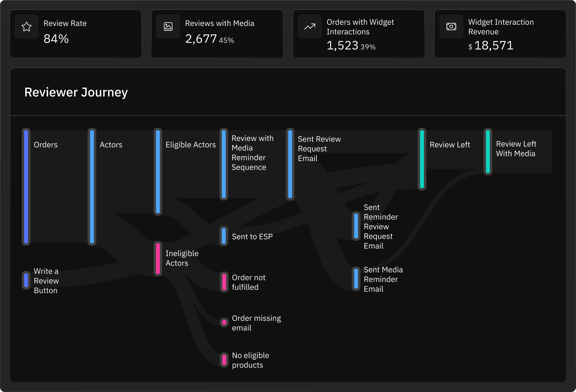Click the Sent Reminder Review Request Email node
The height and width of the screenshot is (392, 576).
pyautogui.click(x=356, y=226)
